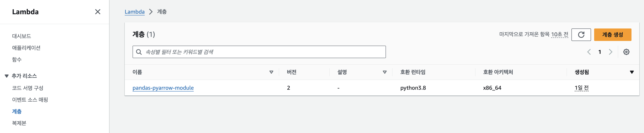Go to Lambda breadcrumb link
The height and width of the screenshot is (133, 644).
tap(135, 12)
